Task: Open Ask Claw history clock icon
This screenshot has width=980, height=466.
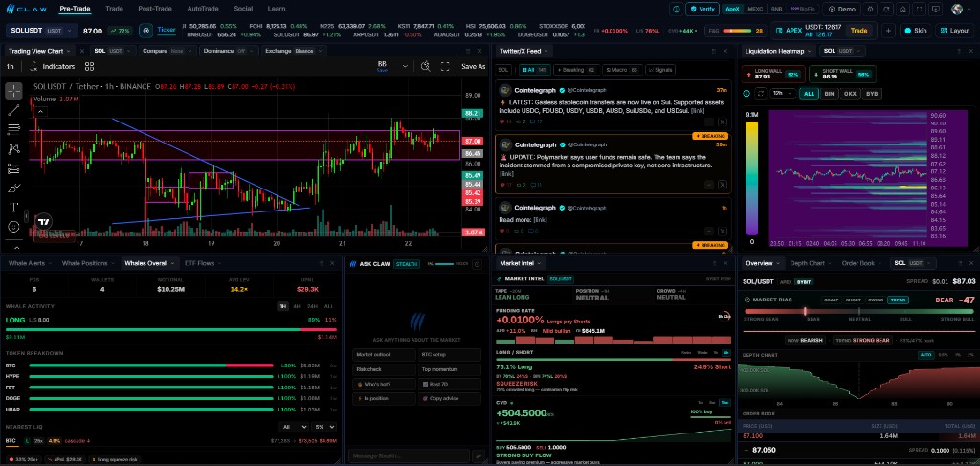Action: (x=478, y=263)
